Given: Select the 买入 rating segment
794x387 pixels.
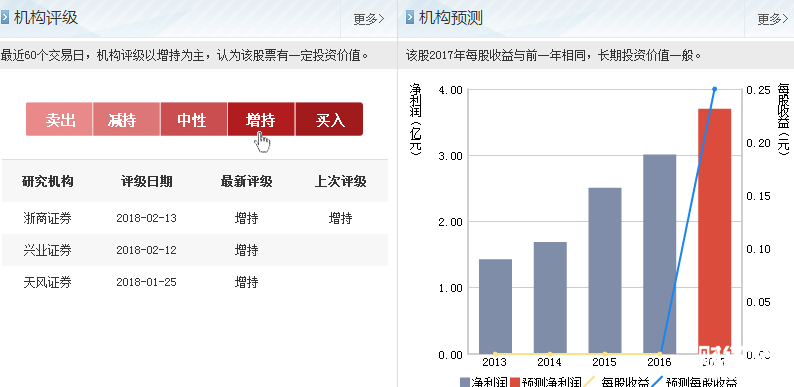Looking at the screenshot, I should tap(329, 120).
